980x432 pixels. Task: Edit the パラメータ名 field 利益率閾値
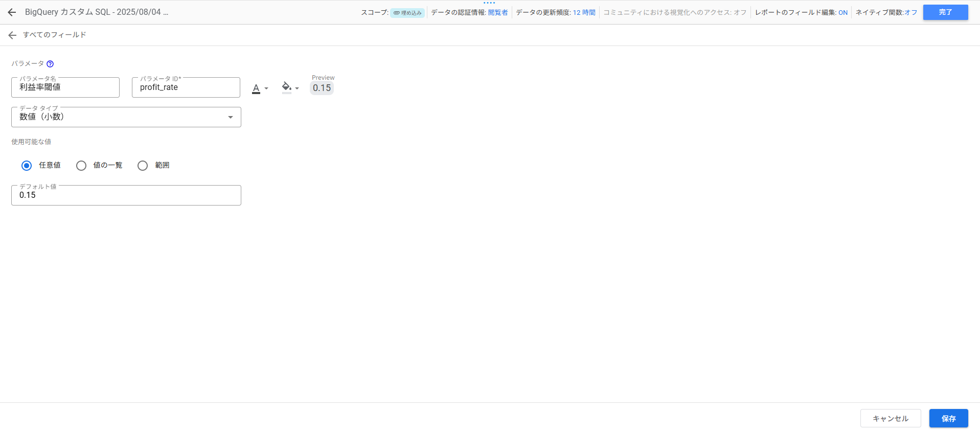65,87
